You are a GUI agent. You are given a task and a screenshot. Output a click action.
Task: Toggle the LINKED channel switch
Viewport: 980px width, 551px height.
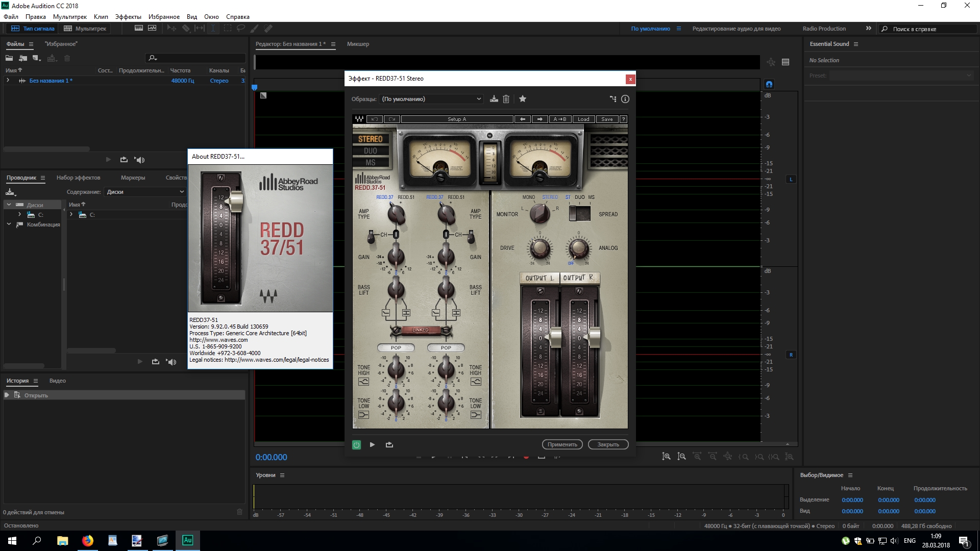421,330
